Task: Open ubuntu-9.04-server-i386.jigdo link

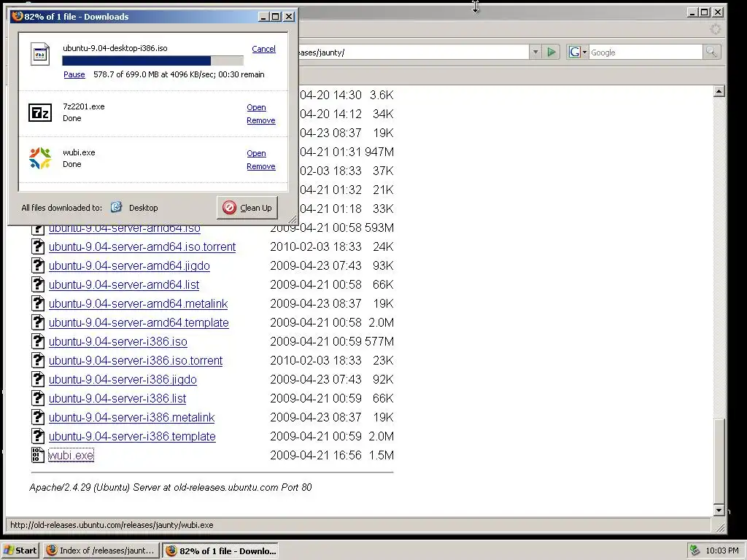Action: [123, 379]
